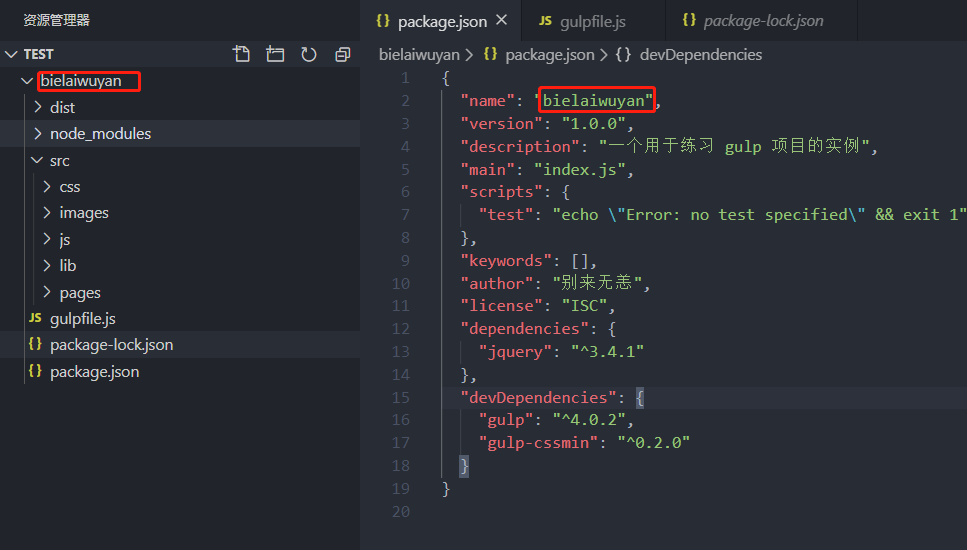Expand the pages folder chevron
The width and height of the screenshot is (967, 550).
point(47,292)
